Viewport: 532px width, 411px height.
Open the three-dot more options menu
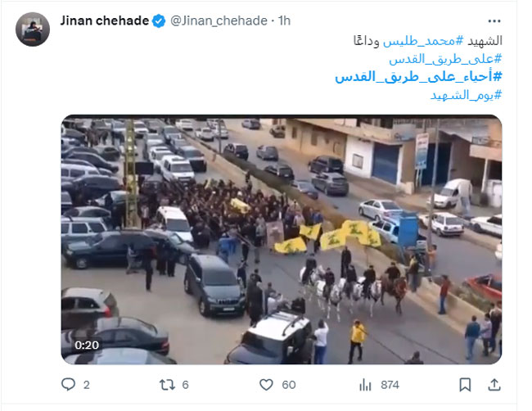[x=494, y=21]
